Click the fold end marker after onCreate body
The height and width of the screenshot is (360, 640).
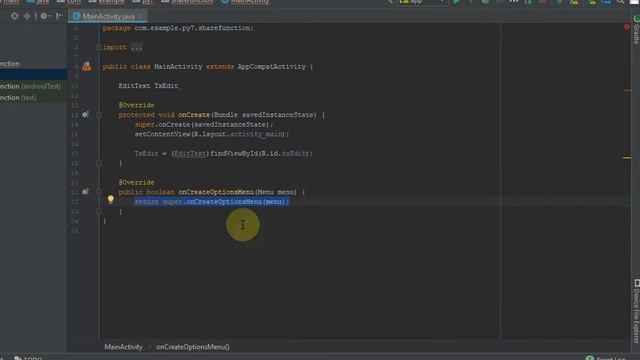tap(99, 163)
